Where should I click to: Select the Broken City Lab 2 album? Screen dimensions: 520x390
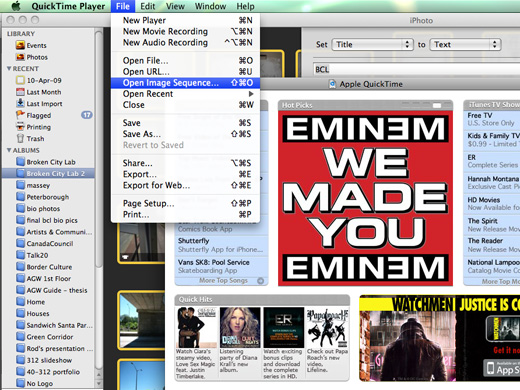click(48, 173)
